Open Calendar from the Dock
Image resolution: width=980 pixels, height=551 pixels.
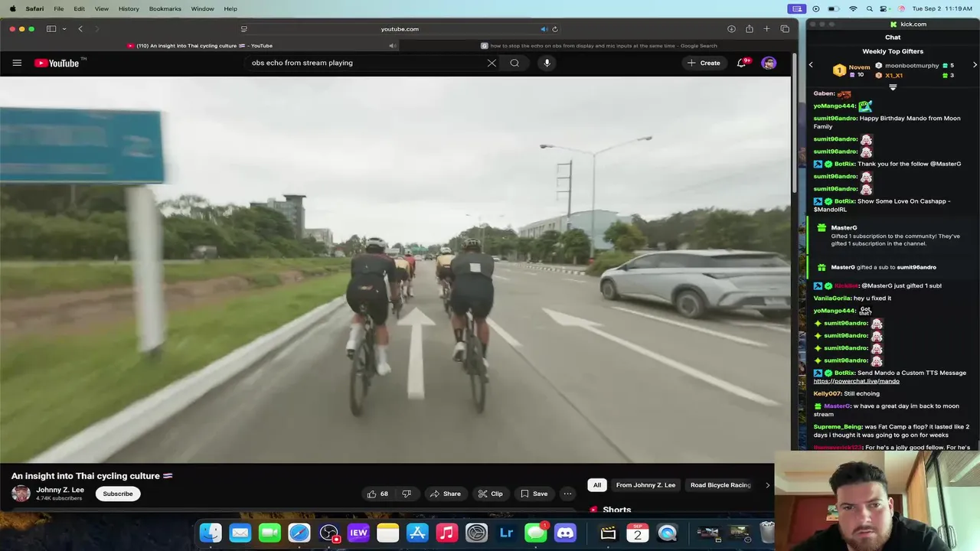point(637,533)
